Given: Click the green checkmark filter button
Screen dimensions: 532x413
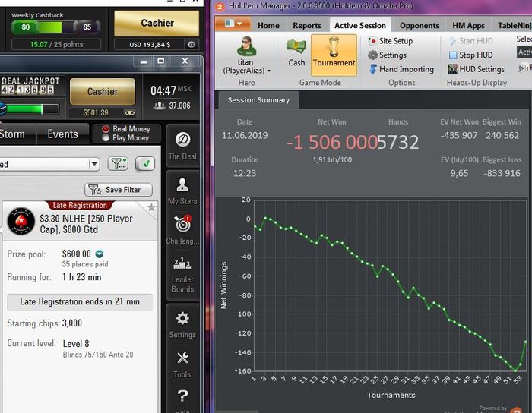Looking at the screenshot, I should [x=145, y=164].
